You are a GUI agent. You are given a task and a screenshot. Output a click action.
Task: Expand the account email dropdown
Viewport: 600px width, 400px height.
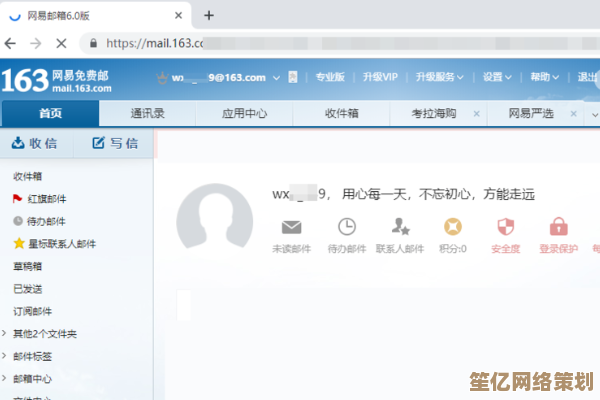[x=274, y=78]
